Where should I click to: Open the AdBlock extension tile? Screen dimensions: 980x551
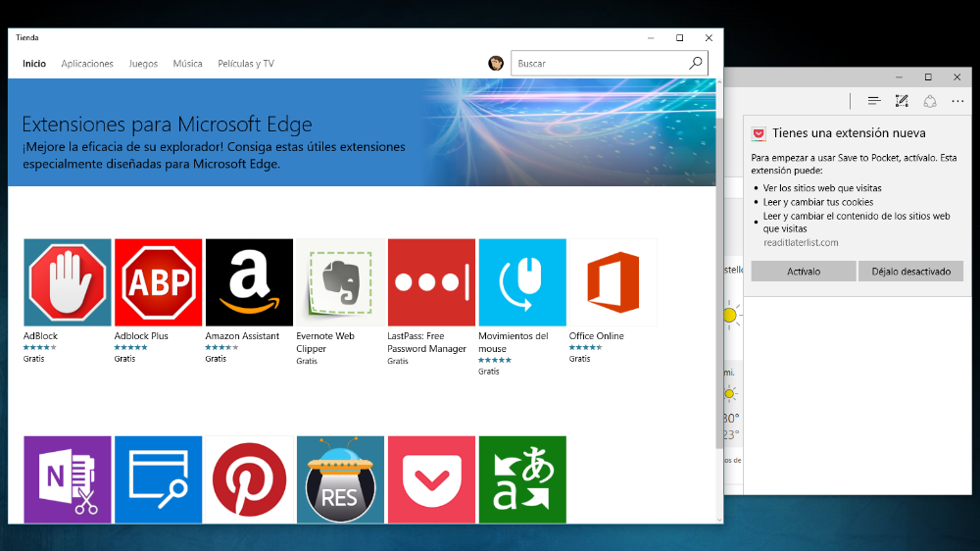tap(68, 282)
